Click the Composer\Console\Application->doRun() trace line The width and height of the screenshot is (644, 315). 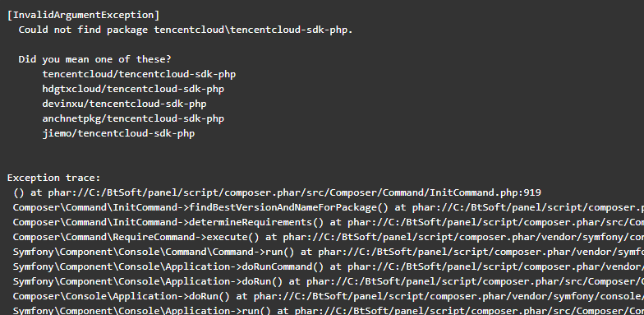[x=329, y=296]
